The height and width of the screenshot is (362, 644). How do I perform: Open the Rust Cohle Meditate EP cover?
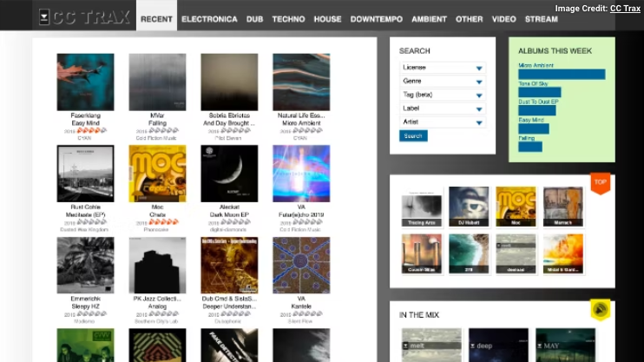tap(85, 174)
